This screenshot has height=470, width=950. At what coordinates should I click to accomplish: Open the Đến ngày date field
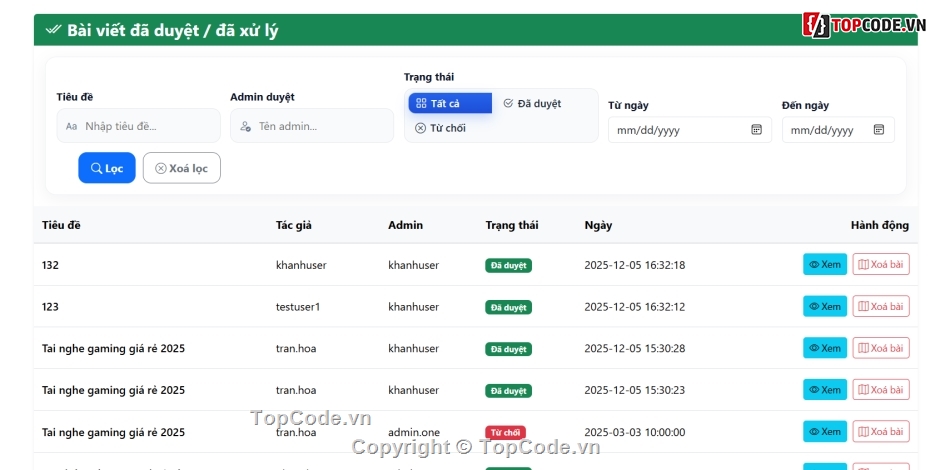(x=839, y=130)
